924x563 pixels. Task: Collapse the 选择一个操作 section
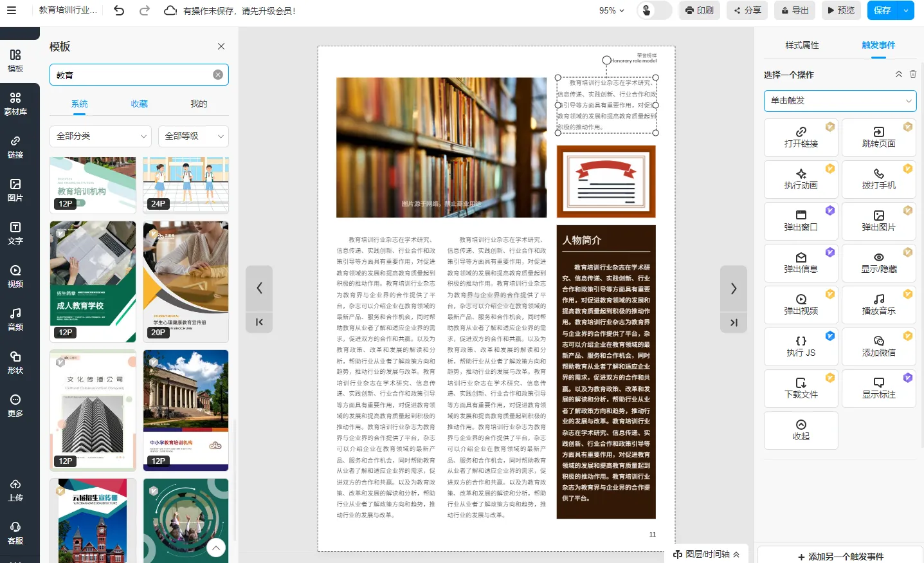(x=899, y=75)
